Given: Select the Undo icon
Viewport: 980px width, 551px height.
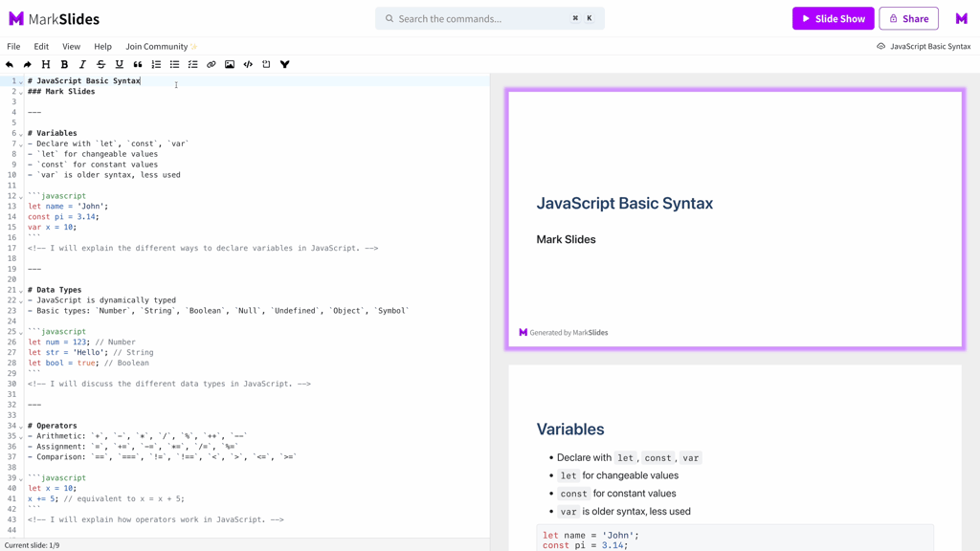Looking at the screenshot, I should coord(10,64).
